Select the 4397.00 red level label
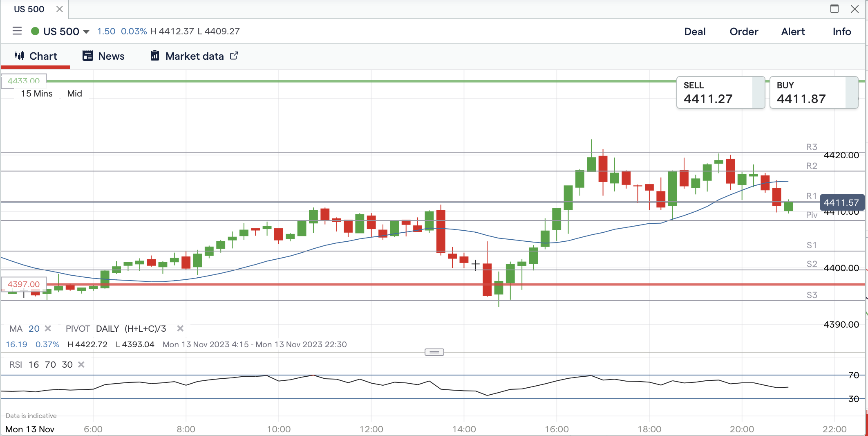 coord(24,284)
